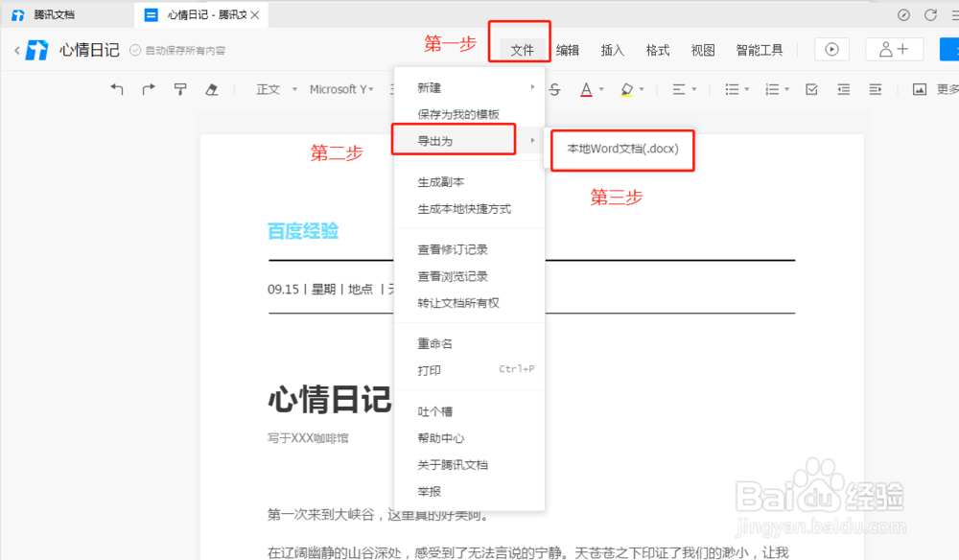The height and width of the screenshot is (560, 959).
Task: Click the undo arrow icon
Action: click(116, 88)
